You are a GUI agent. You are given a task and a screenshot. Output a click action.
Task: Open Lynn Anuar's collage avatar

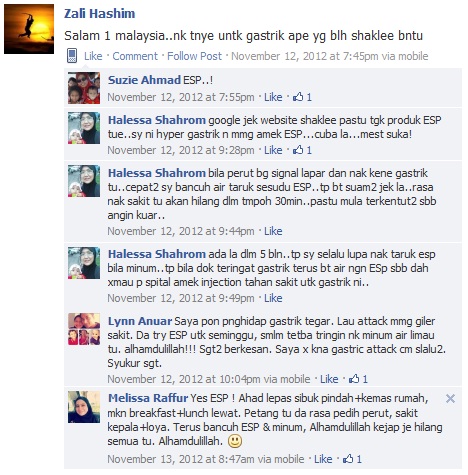pyautogui.click(x=84, y=329)
